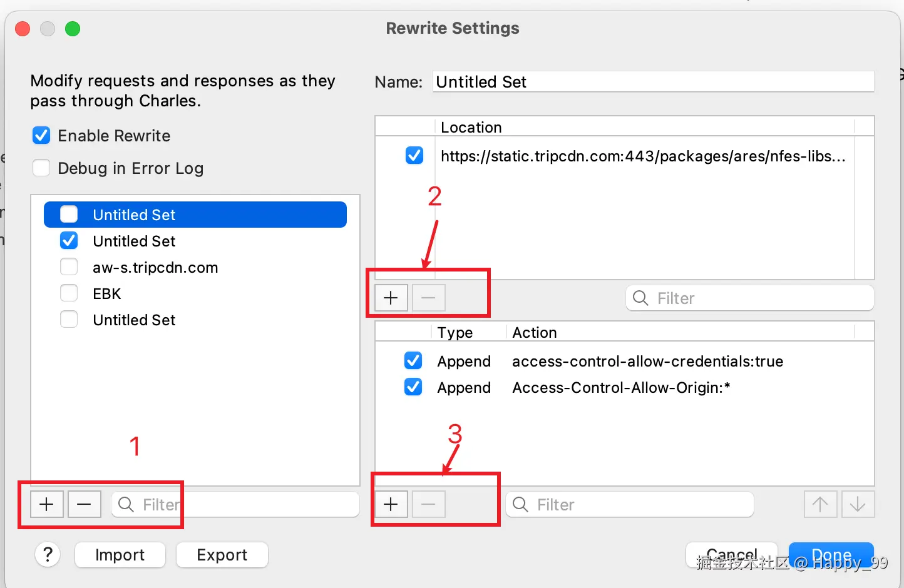The width and height of the screenshot is (904, 588).
Task: Select the access-control-allow-credentials rule row
Action: (x=647, y=362)
